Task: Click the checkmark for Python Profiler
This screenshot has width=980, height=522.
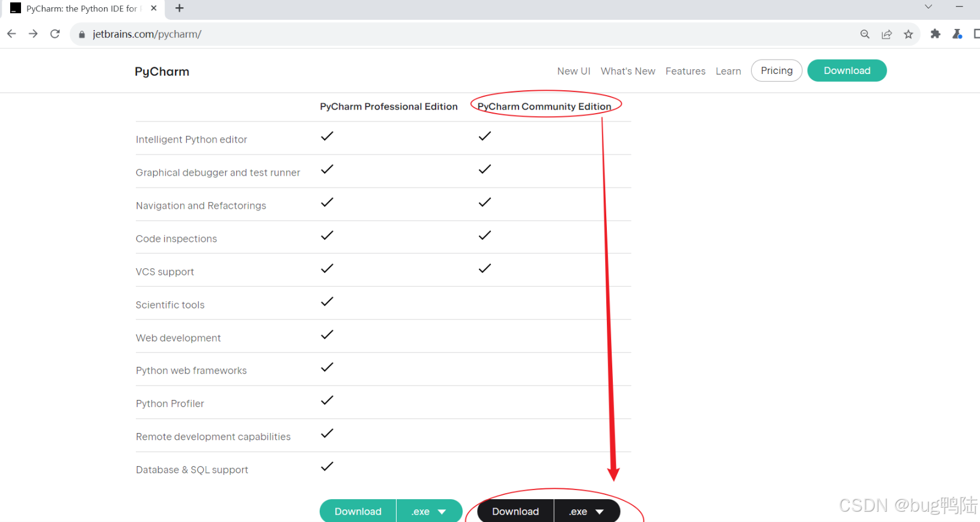Action: pos(327,400)
